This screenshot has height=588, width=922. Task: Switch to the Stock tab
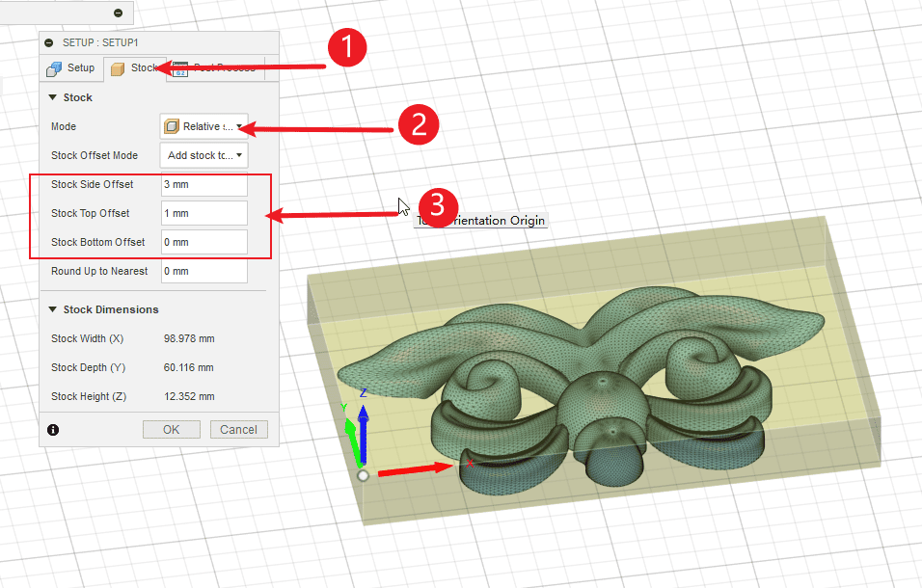[x=134, y=68]
